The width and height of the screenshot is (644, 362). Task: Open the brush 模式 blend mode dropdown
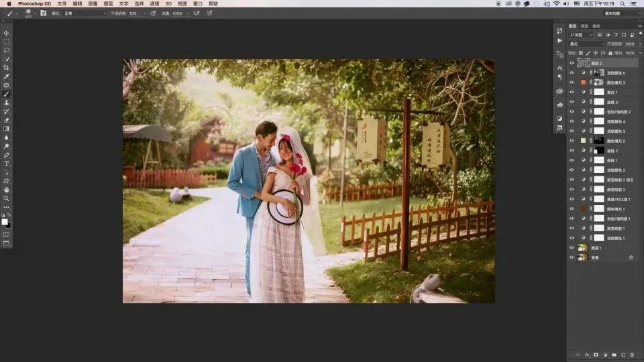point(85,13)
